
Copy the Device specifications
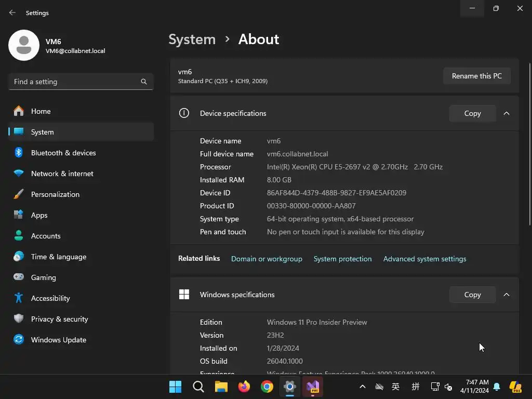[x=472, y=113]
